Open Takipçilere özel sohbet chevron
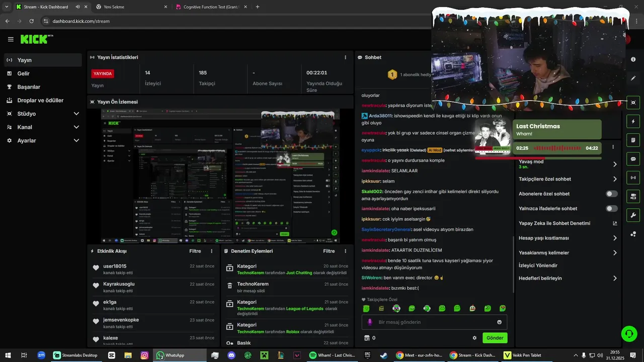 (615, 179)
